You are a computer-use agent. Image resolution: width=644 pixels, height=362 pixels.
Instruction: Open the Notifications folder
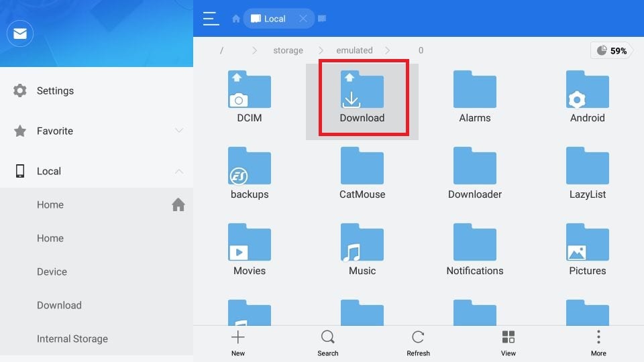coord(475,249)
